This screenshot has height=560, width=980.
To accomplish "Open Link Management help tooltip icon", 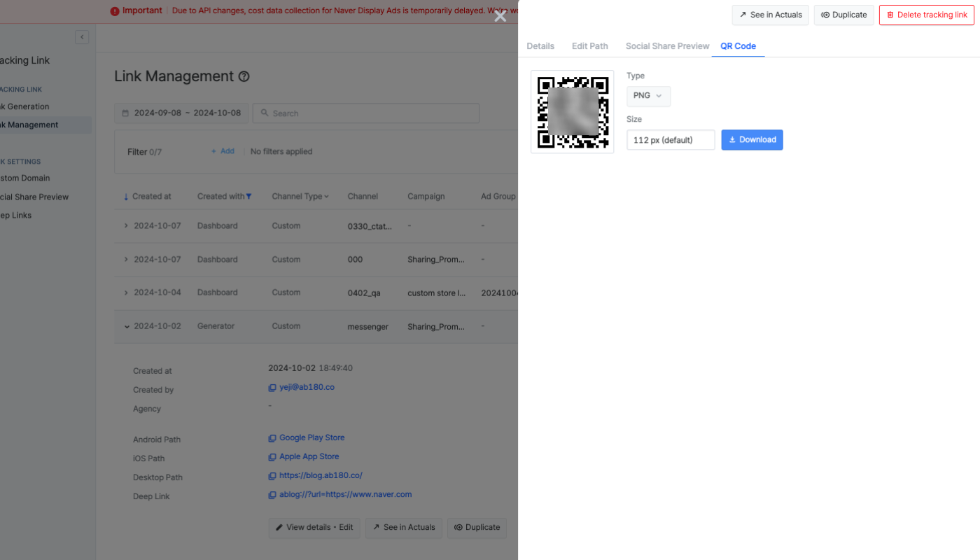I will click(x=244, y=77).
